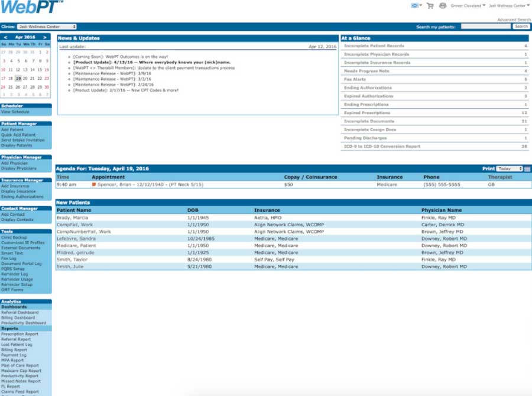Go back to March on the calendar
The image size is (532, 396).
(5, 37)
